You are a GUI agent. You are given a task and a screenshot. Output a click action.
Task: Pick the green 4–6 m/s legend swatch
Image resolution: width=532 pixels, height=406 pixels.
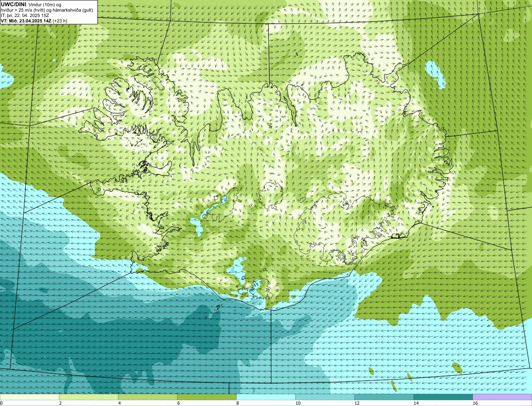point(148,397)
